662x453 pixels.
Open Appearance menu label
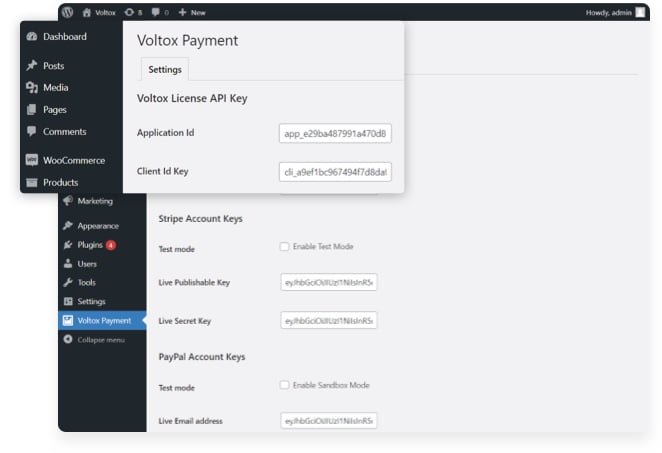(98, 226)
